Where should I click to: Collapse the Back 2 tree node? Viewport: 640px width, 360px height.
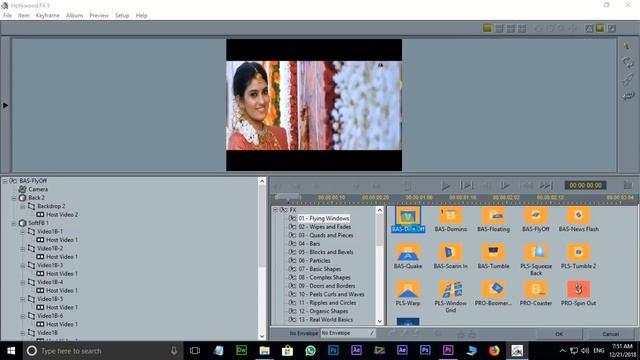click(14, 198)
